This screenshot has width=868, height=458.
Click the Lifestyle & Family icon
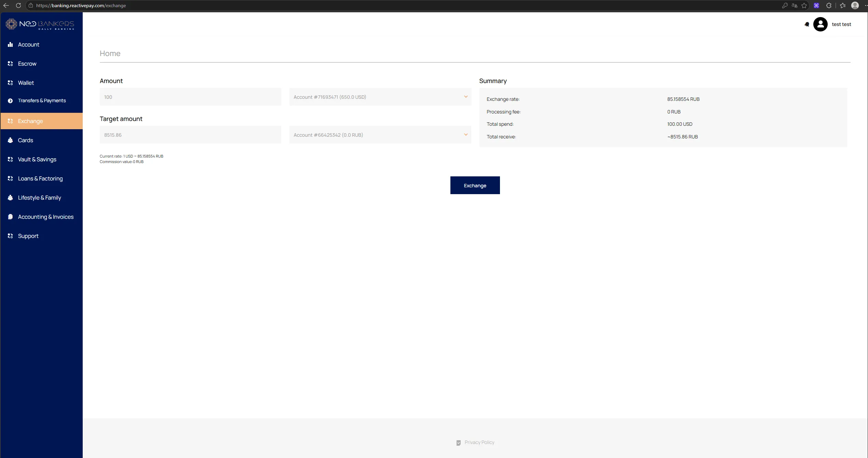point(10,198)
